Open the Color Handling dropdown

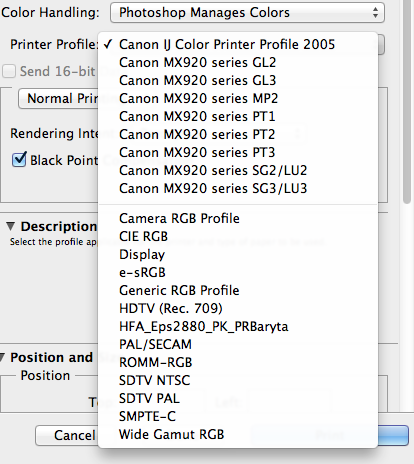coord(247,13)
